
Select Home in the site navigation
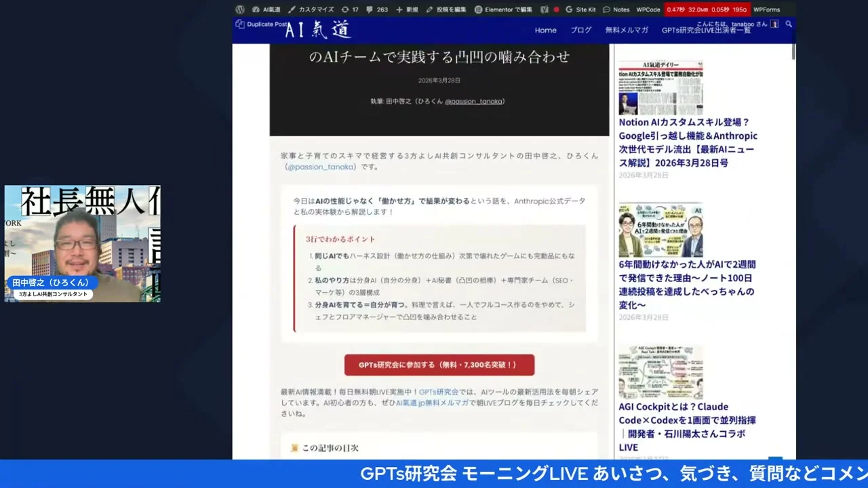tap(545, 30)
